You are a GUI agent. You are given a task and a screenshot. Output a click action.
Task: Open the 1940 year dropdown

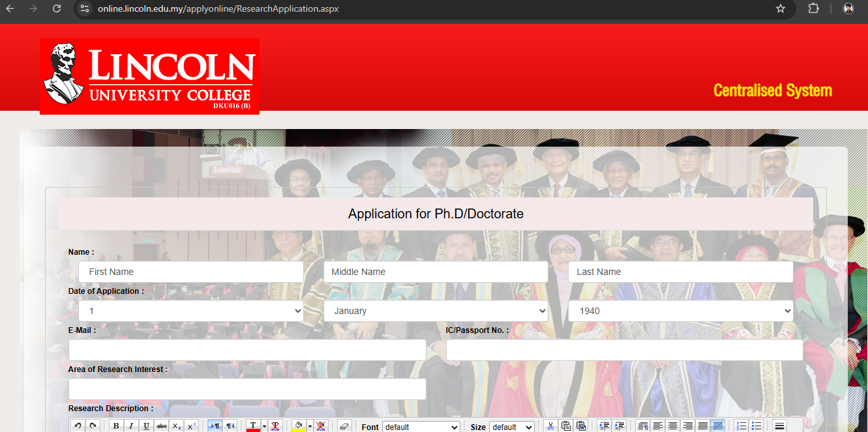coord(681,311)
